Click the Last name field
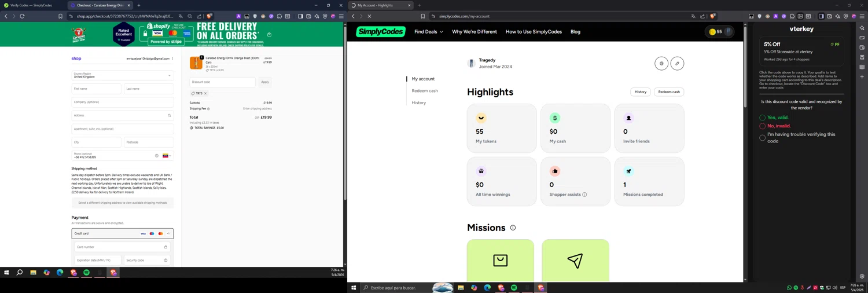Image resolution: width=868 pixels, height=293 pixels. coord(149,89)
